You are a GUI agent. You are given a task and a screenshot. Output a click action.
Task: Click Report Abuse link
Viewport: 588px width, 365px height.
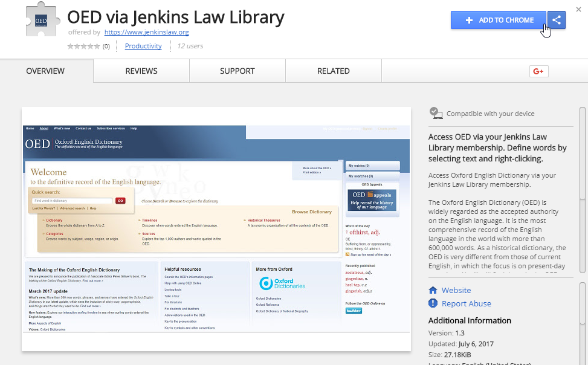(466, 303)
